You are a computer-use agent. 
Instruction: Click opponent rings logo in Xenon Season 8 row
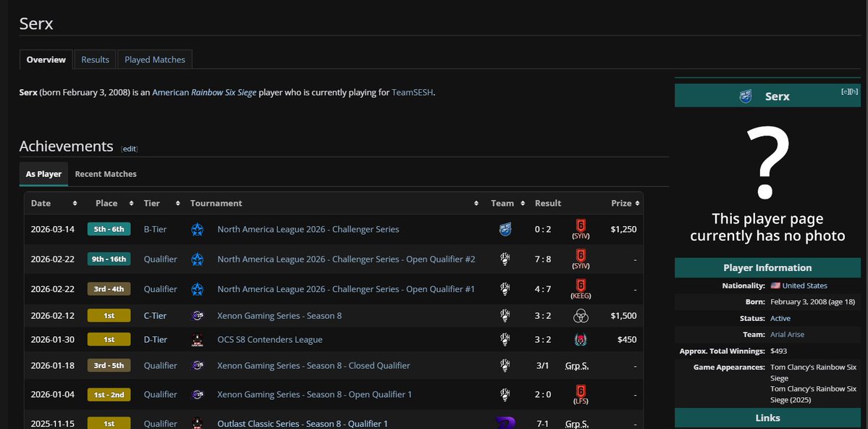coord(581,315)
